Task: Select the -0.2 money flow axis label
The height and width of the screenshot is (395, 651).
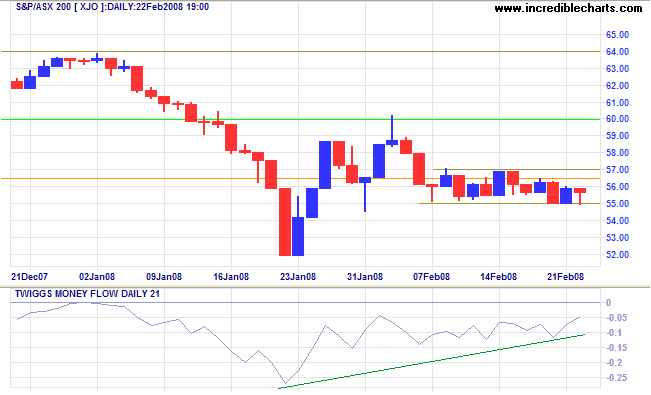Action: tap(614, 363)
